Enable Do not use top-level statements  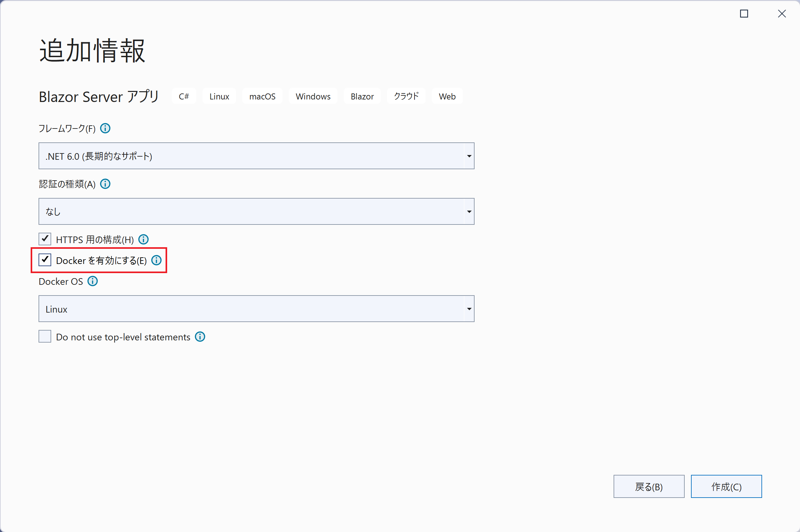coord(45,337)
